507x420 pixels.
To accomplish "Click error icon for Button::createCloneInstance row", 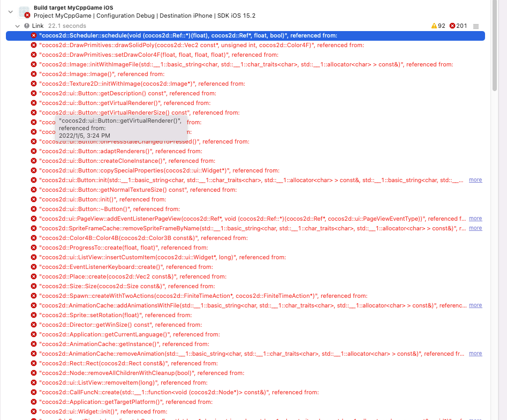I will pos(34,161).
